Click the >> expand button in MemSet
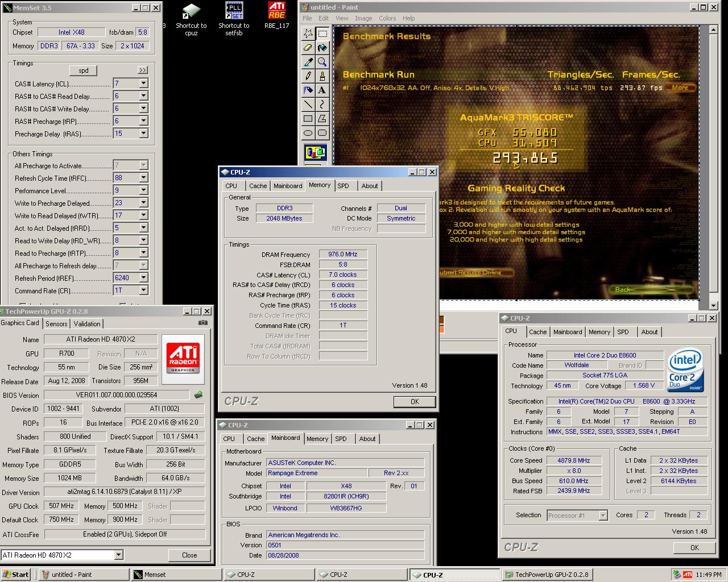Viewport: 728px width, 582px height. click(142, 70)
